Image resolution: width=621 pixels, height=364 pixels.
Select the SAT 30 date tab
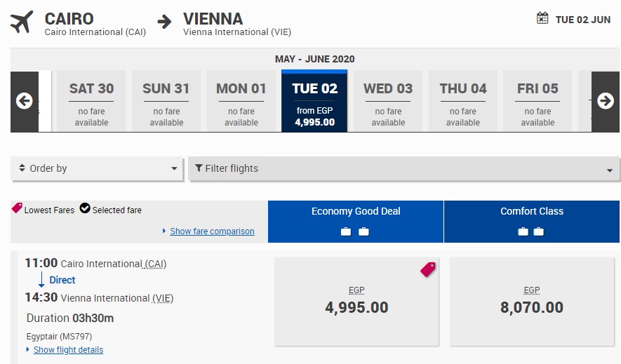(91, 101)
